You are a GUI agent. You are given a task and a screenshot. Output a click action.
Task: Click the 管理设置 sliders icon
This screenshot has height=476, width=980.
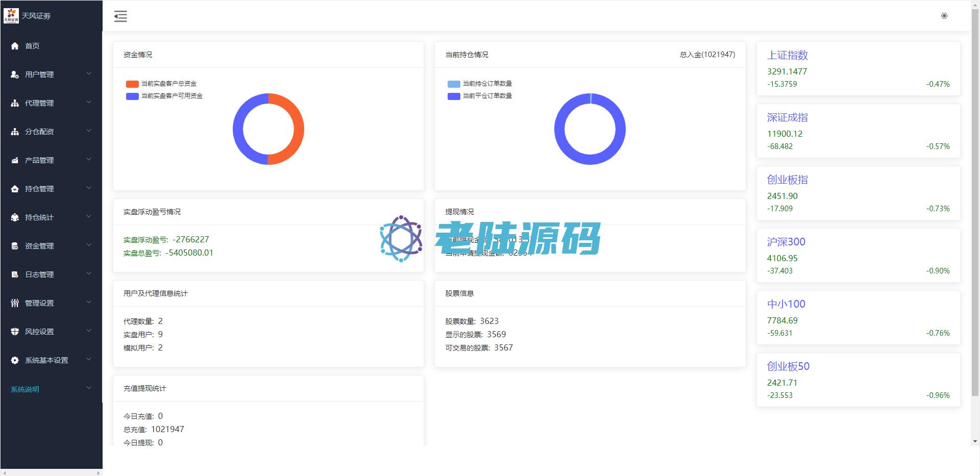point(15,303)
